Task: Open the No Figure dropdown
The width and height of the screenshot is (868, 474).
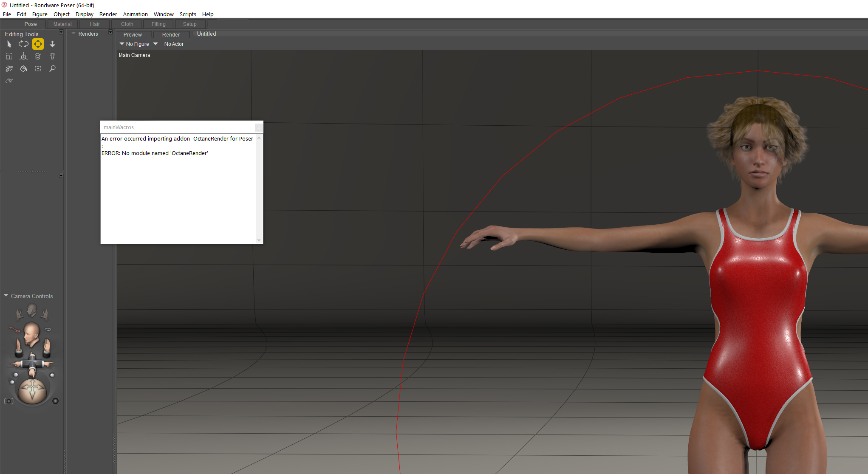Action: 134,44
